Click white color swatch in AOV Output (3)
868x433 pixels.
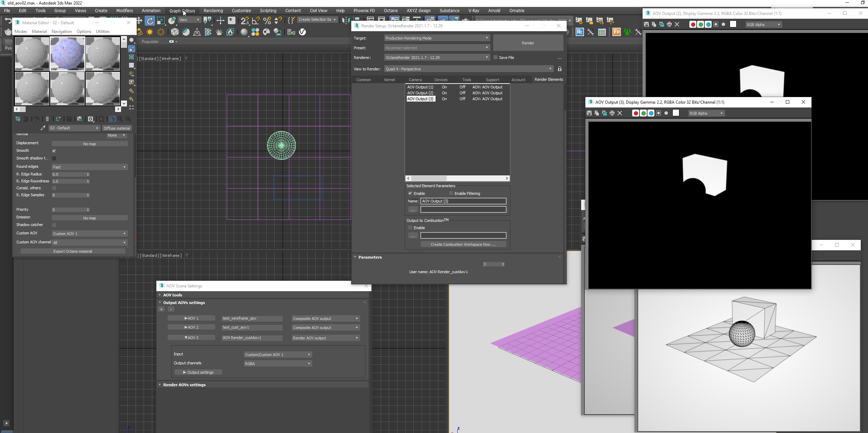pos(676,113)
